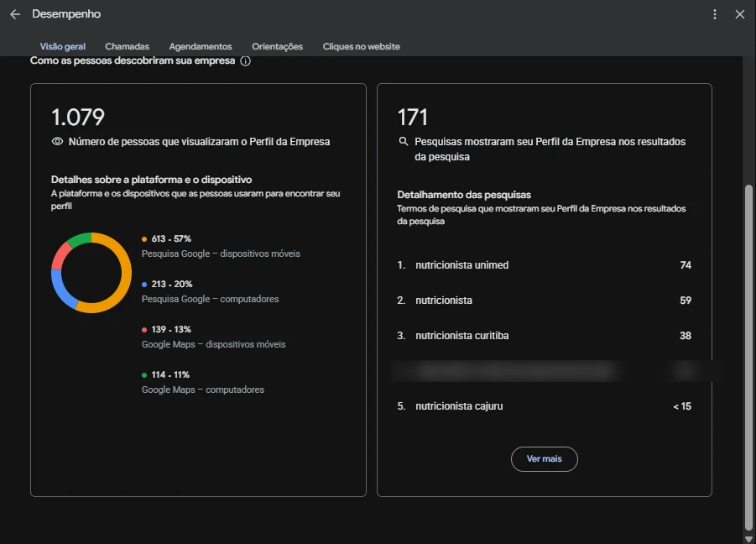Click the count 74 for nutricionista unimed
The height and width of the screenshot is (544, 756).
click(x=686, y=265)
